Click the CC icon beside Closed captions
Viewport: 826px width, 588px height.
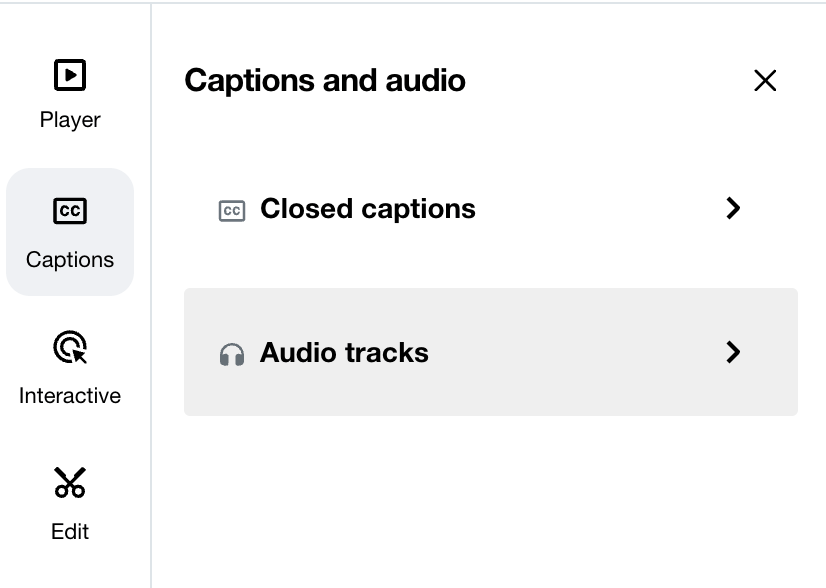(231, 209)
